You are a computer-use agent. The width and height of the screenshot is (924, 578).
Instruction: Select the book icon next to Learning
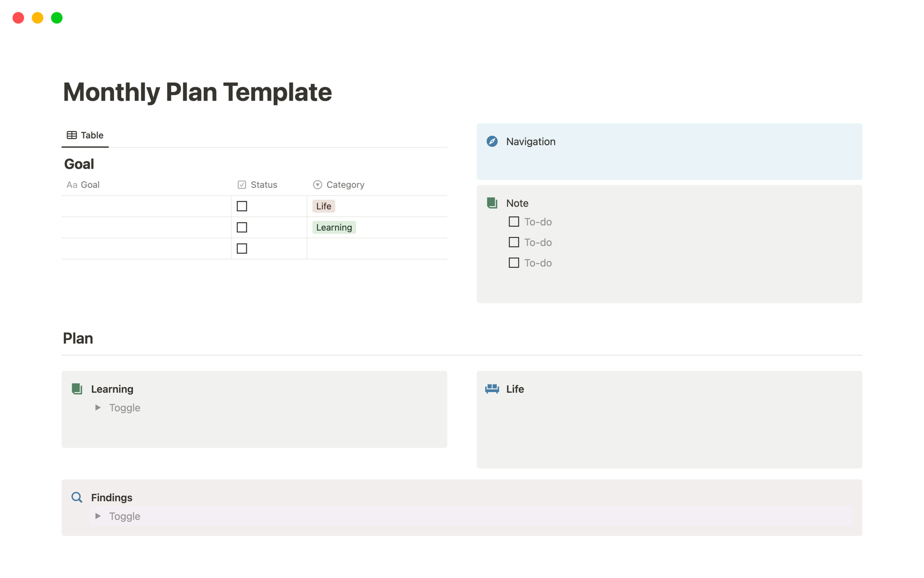click(x=77, y=389)
